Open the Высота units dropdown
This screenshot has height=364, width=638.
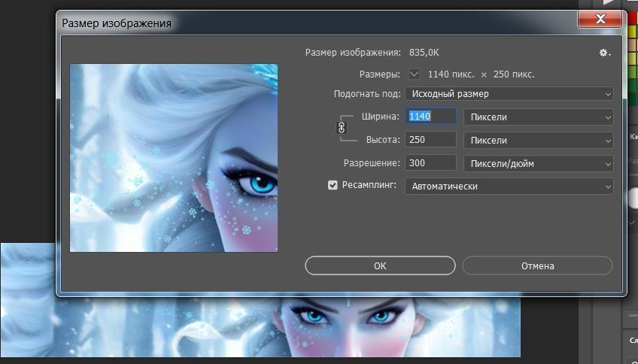(x=539, y=141)
